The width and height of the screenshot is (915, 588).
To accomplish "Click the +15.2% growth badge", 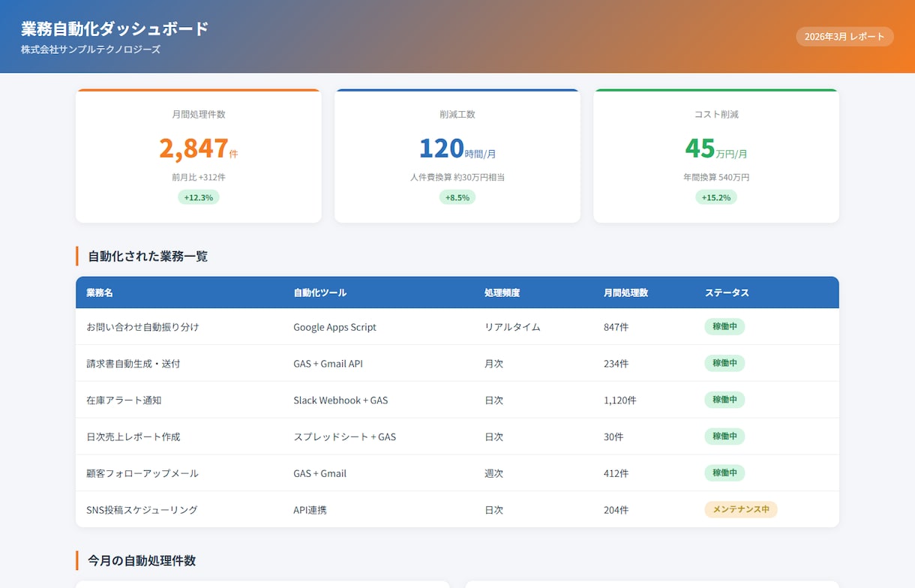I will (716, 197).
